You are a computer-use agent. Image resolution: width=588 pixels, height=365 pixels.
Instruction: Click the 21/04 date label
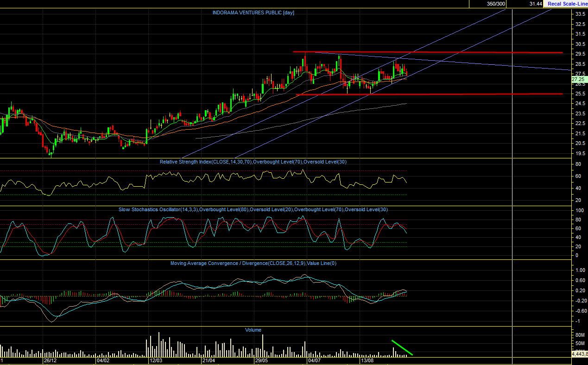pos(209,360)
